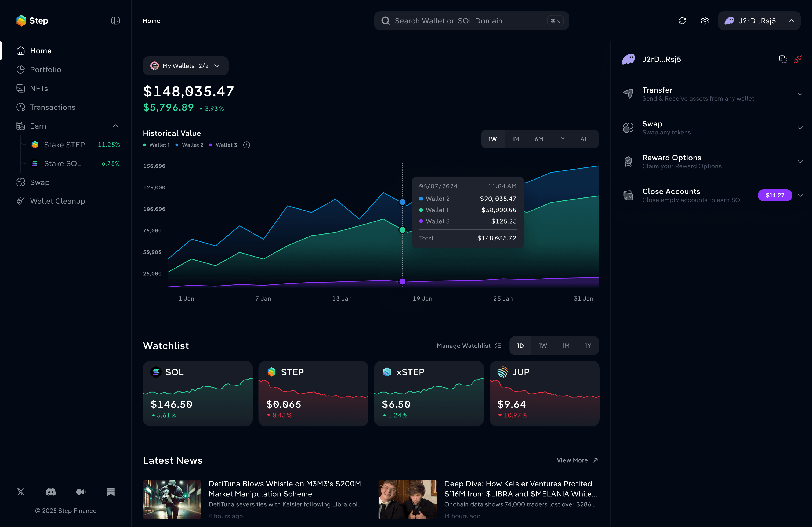Screen dimensions: 812x527
Task: Expand the Transfer section
Action: click(x=800, y=94)
